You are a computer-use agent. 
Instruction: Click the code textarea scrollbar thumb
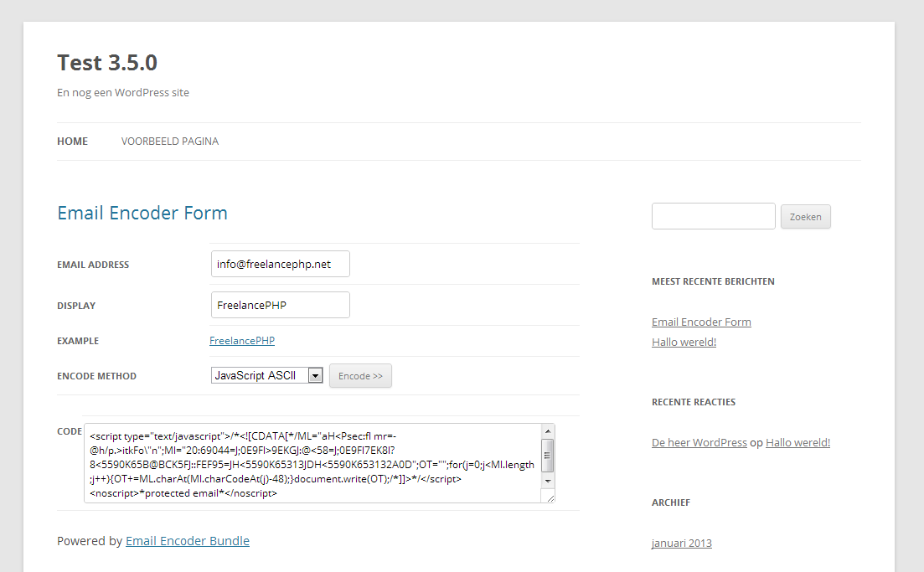tap(547, 456)
